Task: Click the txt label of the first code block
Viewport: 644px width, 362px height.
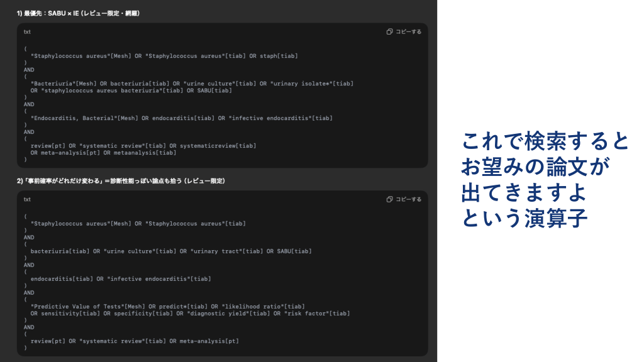Action: click(27, 31)
